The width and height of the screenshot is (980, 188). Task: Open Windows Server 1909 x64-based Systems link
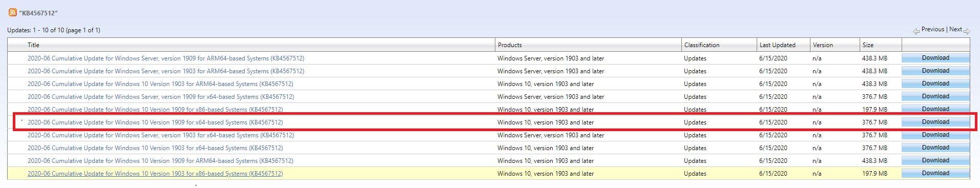pyautogui.click(x=161, y=97)
